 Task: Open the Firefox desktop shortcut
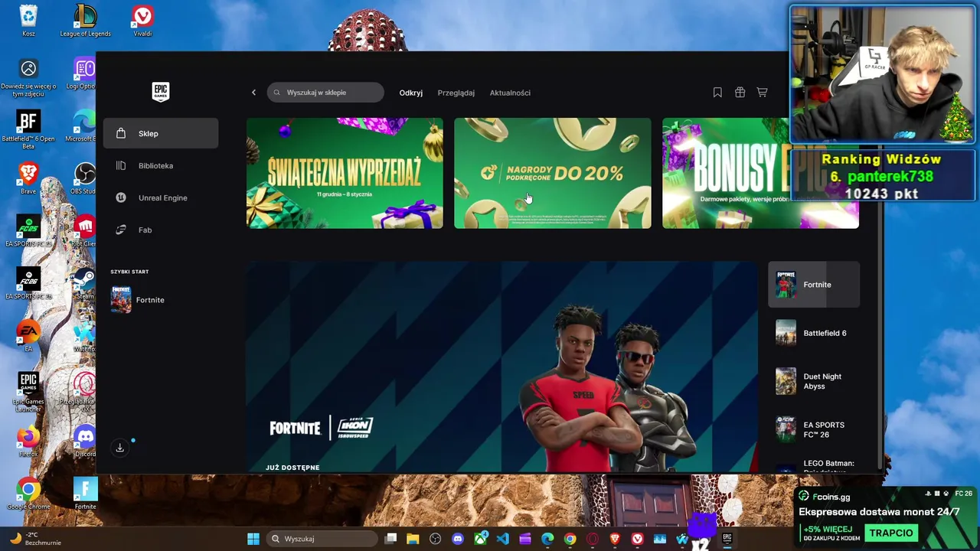(x=28, y=442)
